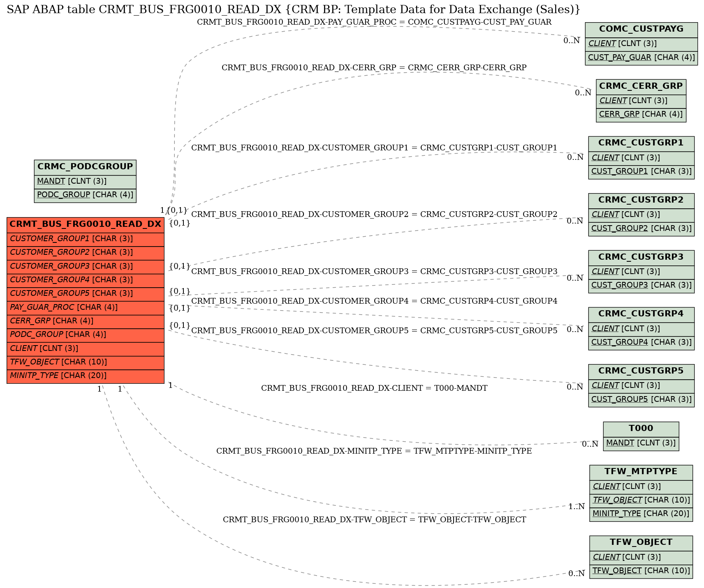This screenshot has width=704, height=588.
Task: Select CLIENT field in CRMC_CUSTGRP1 table
Action: pyautogui.click(x=641, y=158)
